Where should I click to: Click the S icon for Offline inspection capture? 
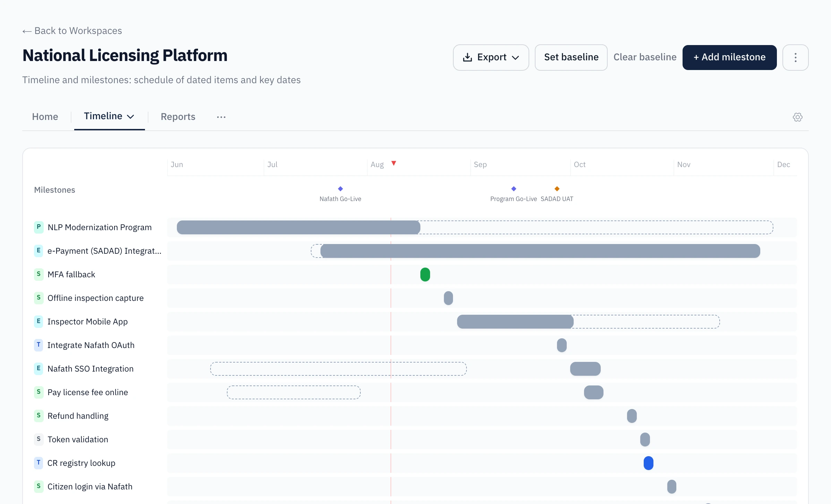coord(38,298)
